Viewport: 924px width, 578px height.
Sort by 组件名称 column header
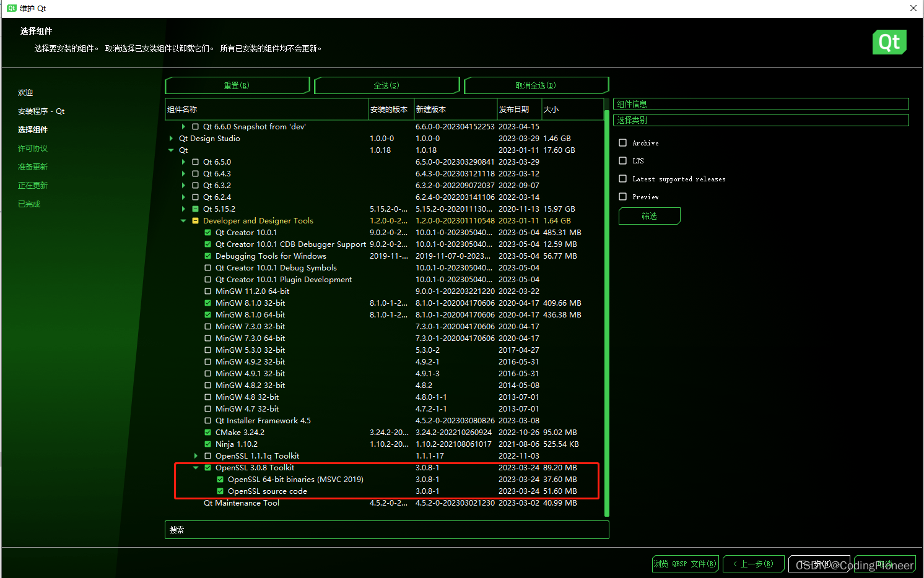point(267,110)
